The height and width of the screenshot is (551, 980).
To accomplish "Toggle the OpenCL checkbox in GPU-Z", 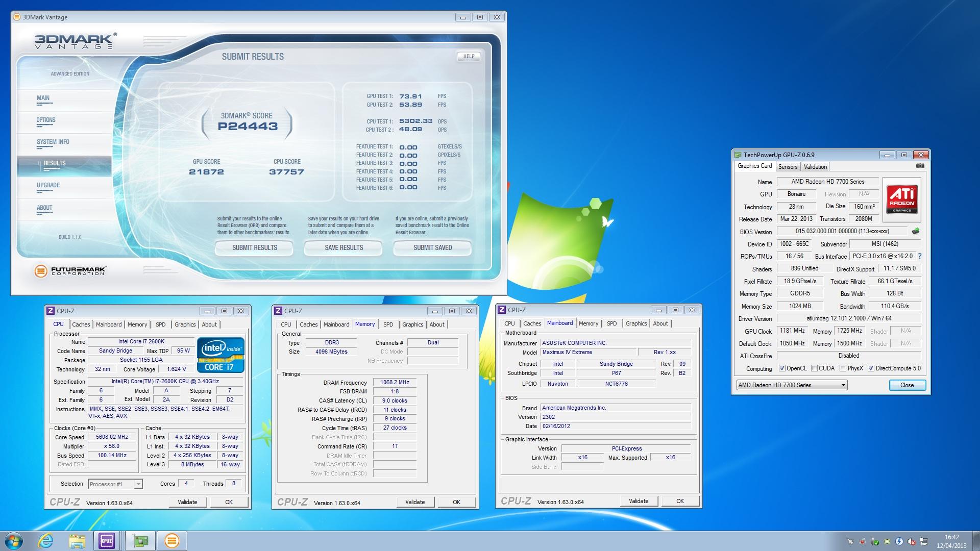I will 782,368.
